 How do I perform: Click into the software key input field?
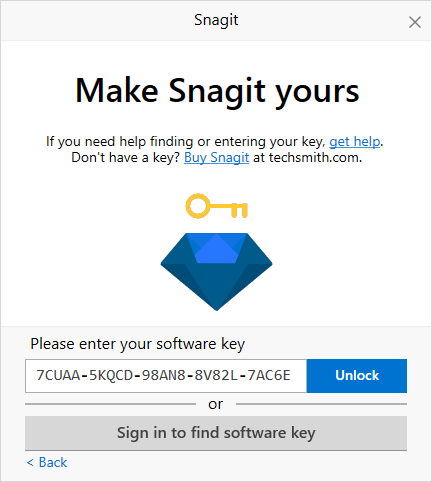point(166,376)
